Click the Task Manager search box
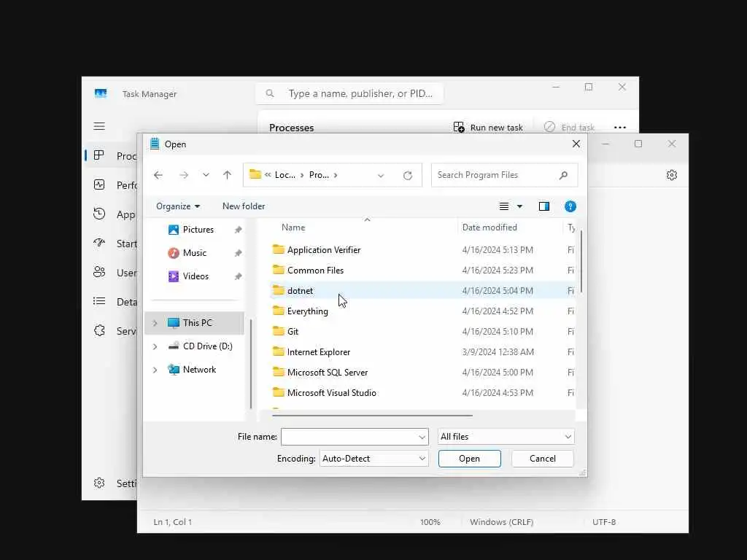This screenshot has width=747, height=560. pos(349,93)
